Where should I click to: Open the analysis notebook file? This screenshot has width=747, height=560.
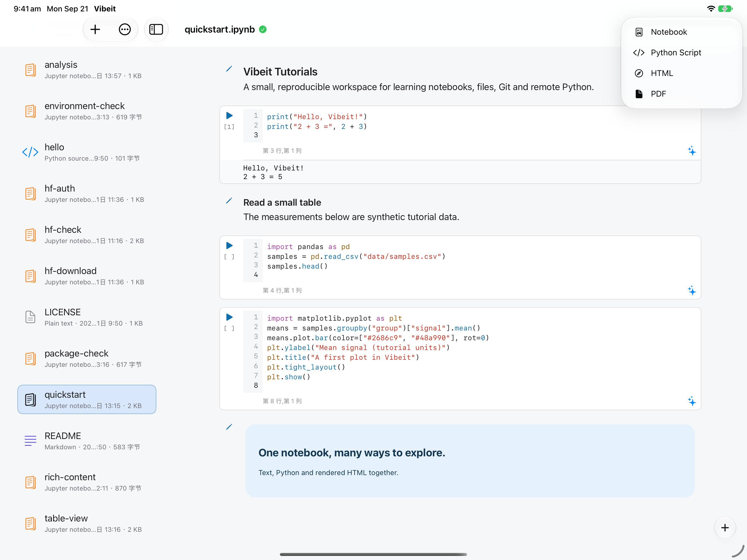click(87, 69)
